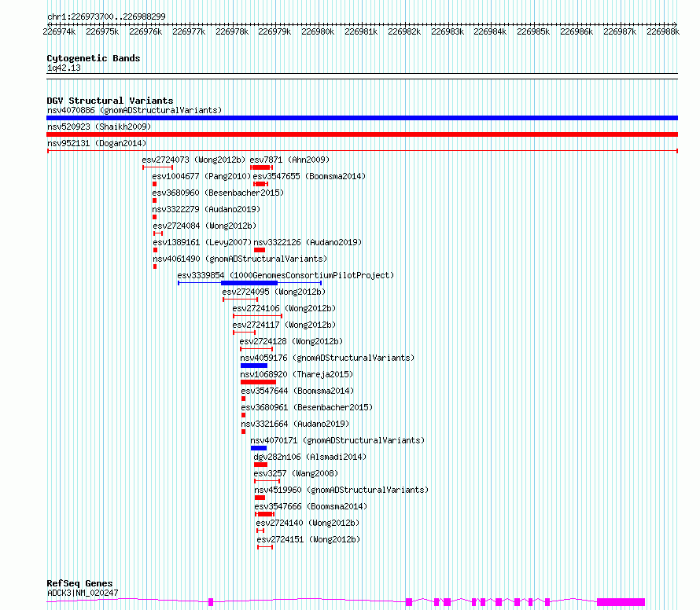Click the large last exon of ADCK3
700x610 pixels.
(x=621, y=602)
